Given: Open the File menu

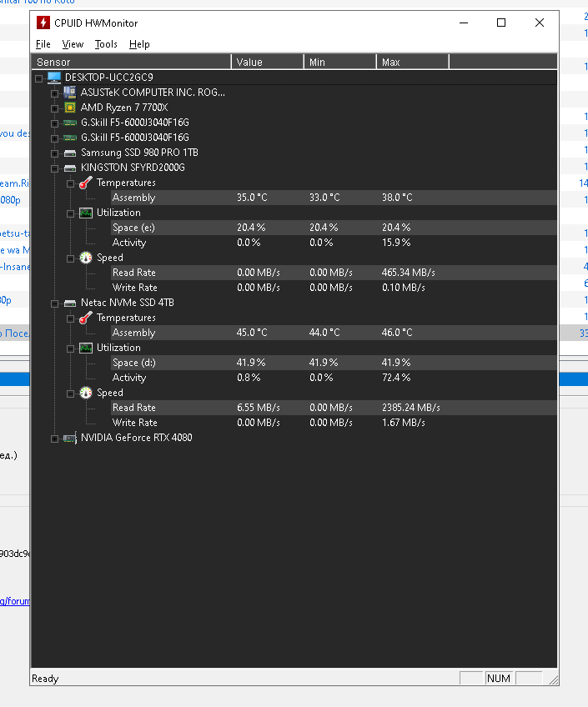Looking at the screenshot, I should pos(43,44).
